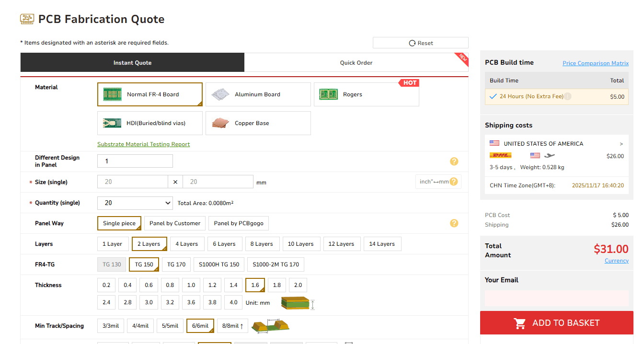This screenshot has width=644, height=344.
Task: Switch to the Quick Order tab
Action: click(x=356, y=63)
